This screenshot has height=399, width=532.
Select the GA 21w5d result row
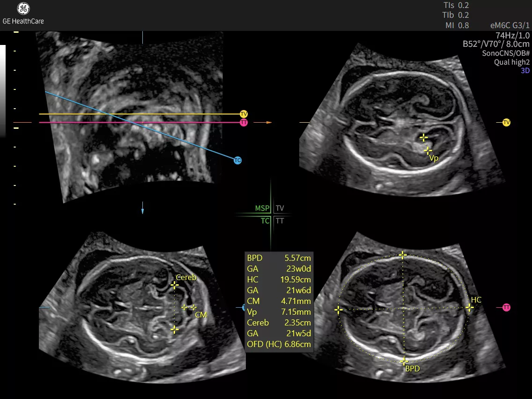point(279,333)
